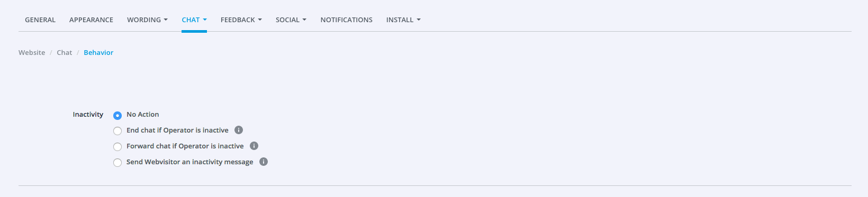Image resolution: width=868 pixels, height=197 pixels.
Task: Expand the Chat dropdown menu
Action: 194,20
